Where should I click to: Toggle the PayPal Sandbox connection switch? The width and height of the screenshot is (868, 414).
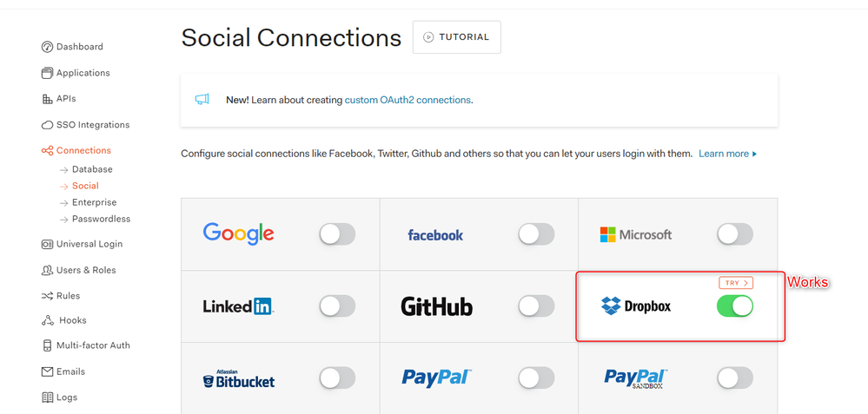(x=735, y=378)
